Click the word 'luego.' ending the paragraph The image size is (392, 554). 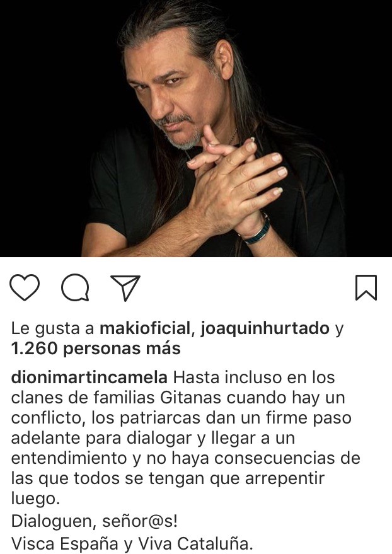pos(34,499)
